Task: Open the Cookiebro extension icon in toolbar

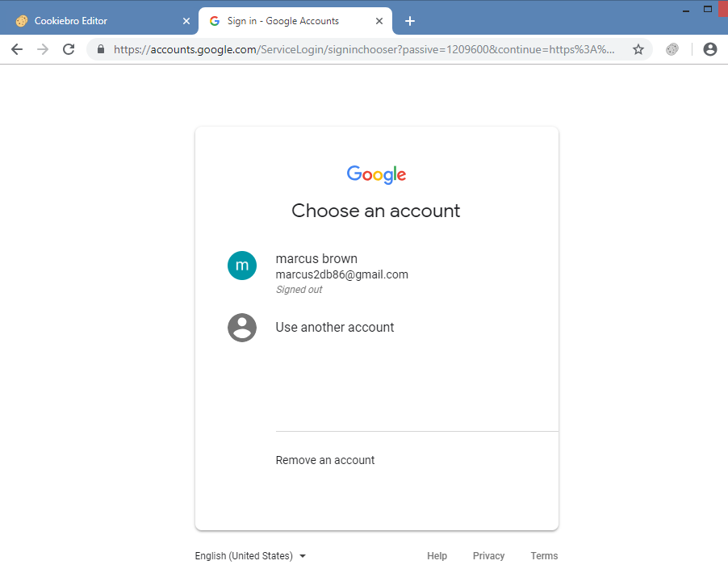Action: click(x=672, y=49)
